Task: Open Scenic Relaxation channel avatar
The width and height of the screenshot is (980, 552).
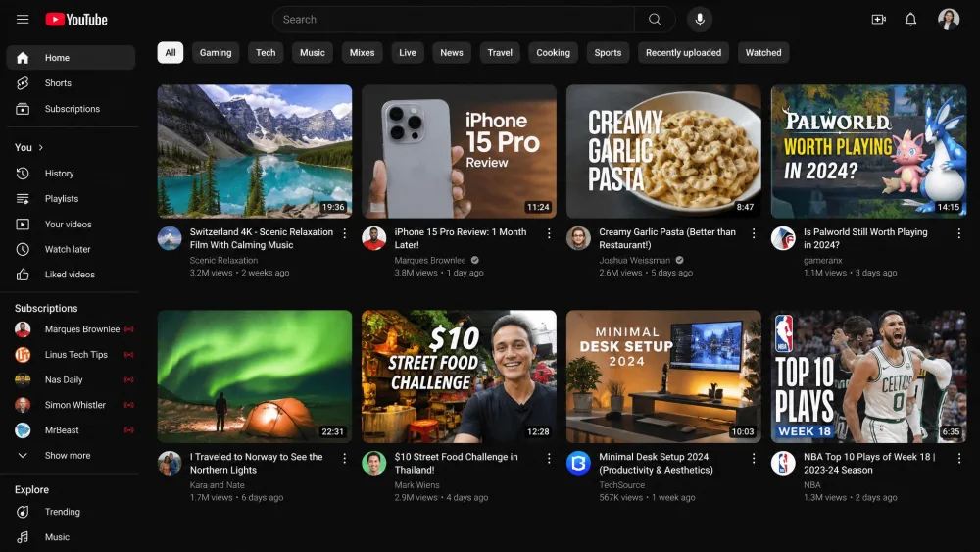Action: tap(170, 238)
